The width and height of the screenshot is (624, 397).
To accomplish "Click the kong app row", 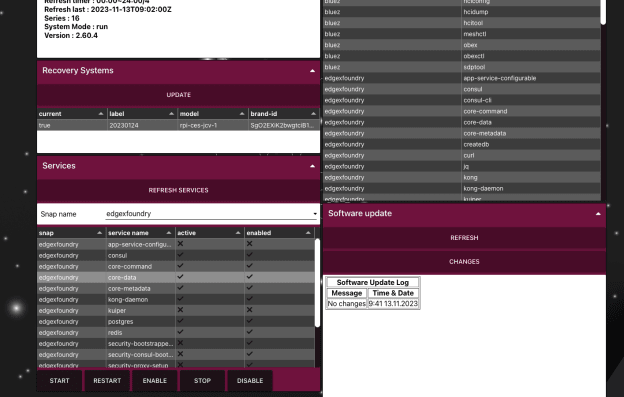I will point(462,177).
